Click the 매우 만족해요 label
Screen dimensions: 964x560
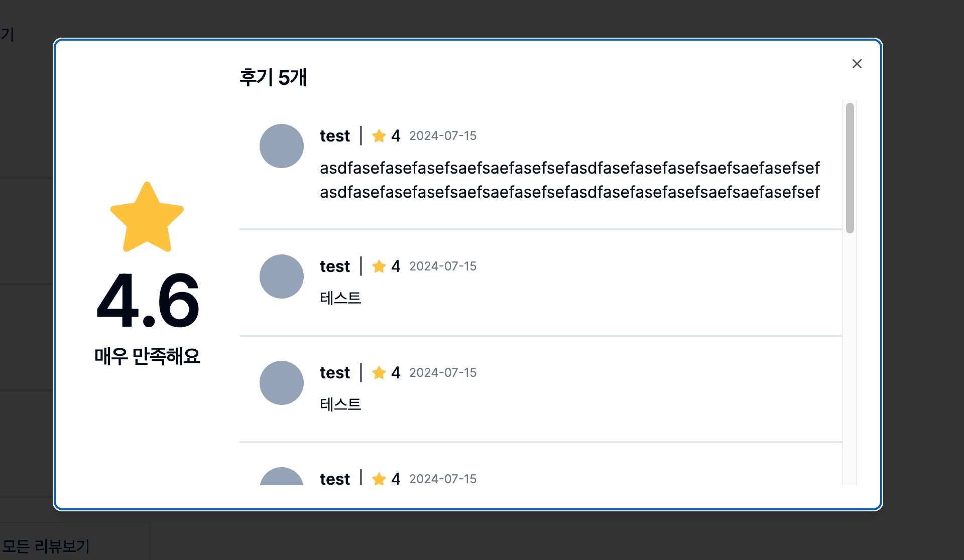pos(147,356)
